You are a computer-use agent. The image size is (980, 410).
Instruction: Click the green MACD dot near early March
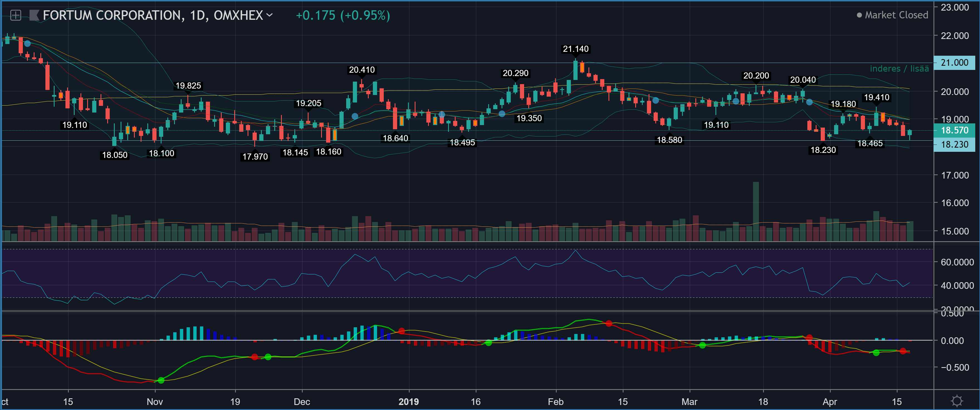pos(702,345)
